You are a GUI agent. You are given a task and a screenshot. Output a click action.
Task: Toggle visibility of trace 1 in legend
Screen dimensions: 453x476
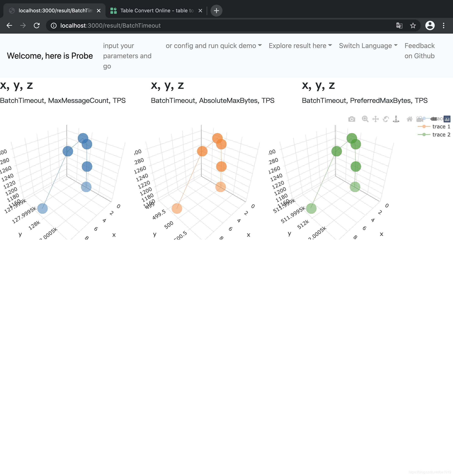click(434, 126)
